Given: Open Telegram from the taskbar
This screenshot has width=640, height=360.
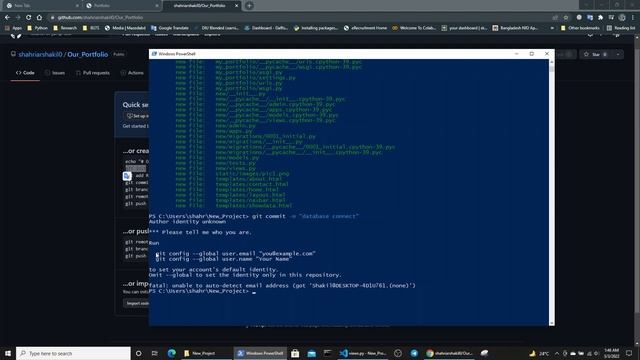Looking at the screenshot, I should (x=414, y=353).
